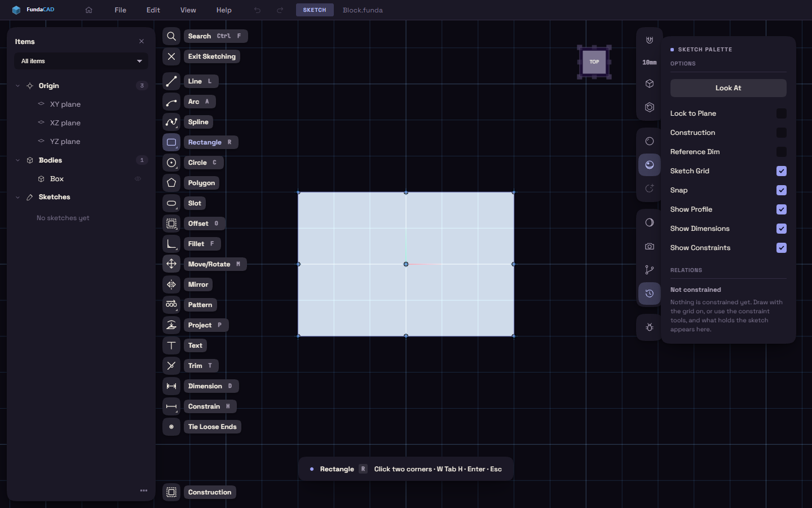The image size is (812, 508).
Task: Select the Spline tool icon
Action: click(x=171, y=122)
